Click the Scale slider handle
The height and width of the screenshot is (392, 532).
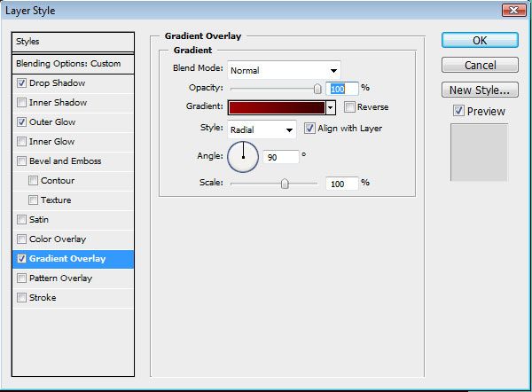(285, 184)
